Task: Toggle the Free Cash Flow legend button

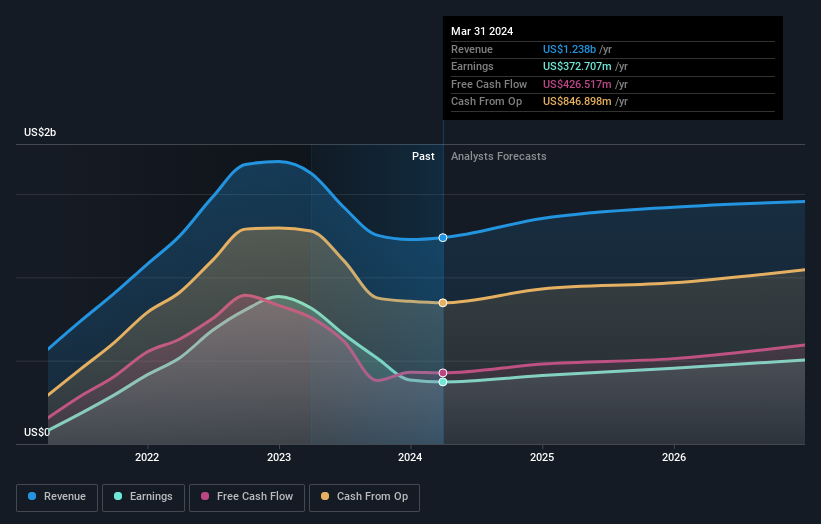Action: pos(247,497)
